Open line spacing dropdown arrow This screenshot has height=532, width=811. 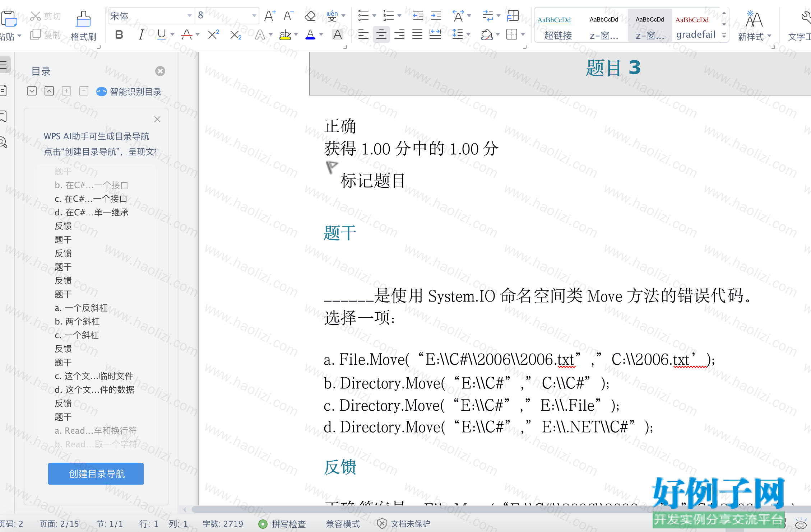tap(468, 35)
